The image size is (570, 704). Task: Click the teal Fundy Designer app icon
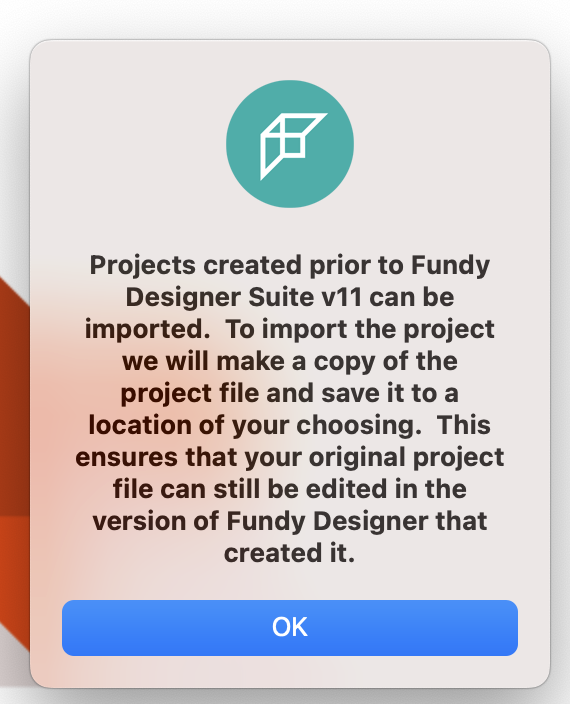tap(290, 144)
